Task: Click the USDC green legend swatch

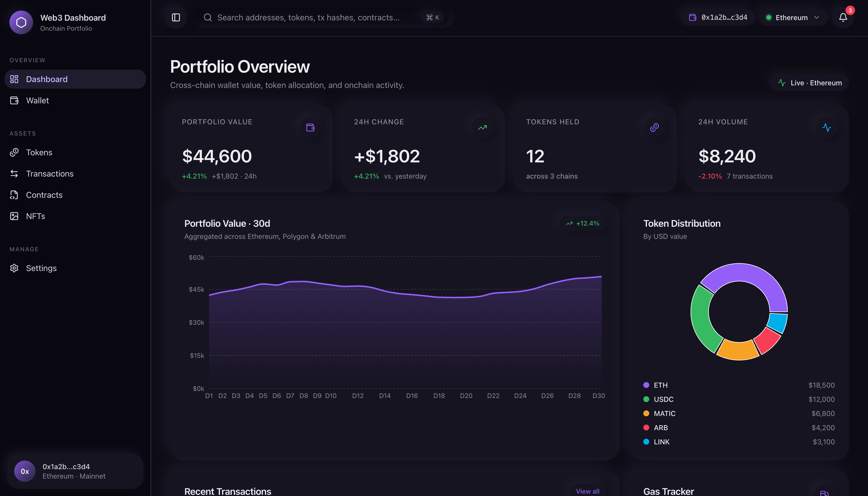Action: (646, 399)
